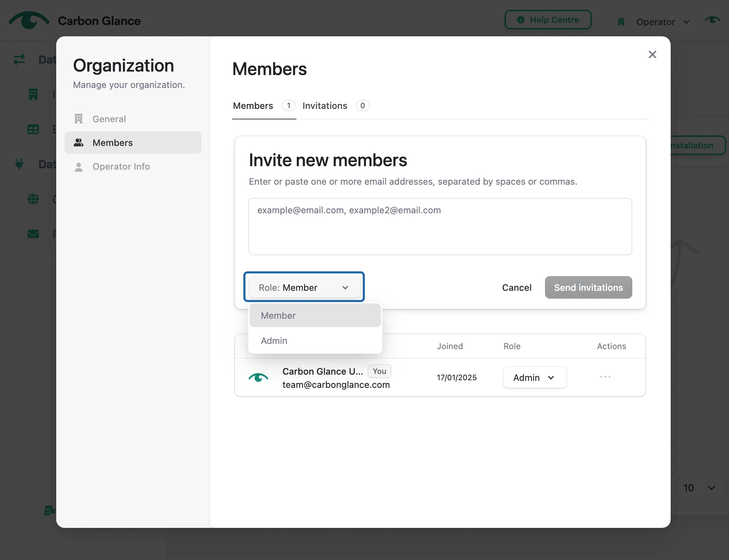Select General in the Organization sidebar

(133, 119)
